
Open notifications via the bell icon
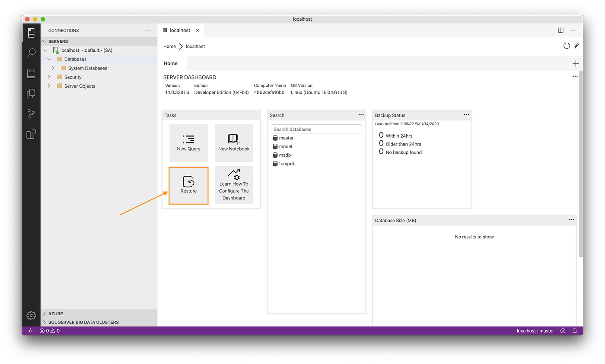(574, 331)
